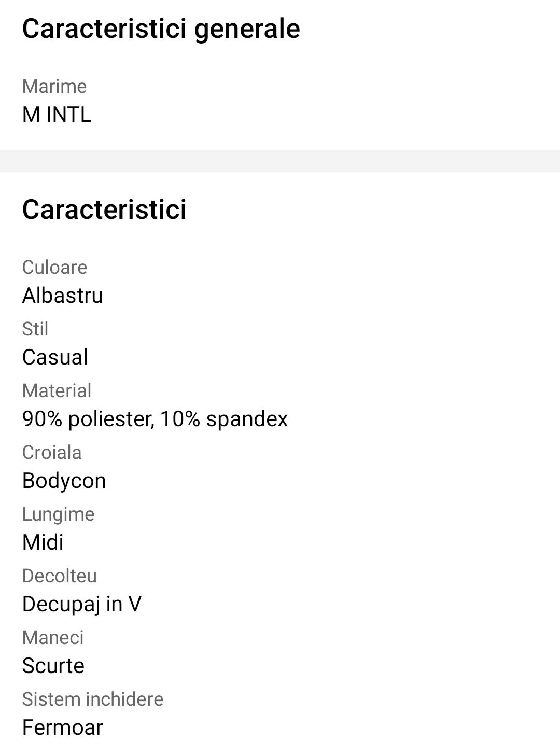Tap the Stil label
This screenshot has width=560, height=756.
[35, 329]
